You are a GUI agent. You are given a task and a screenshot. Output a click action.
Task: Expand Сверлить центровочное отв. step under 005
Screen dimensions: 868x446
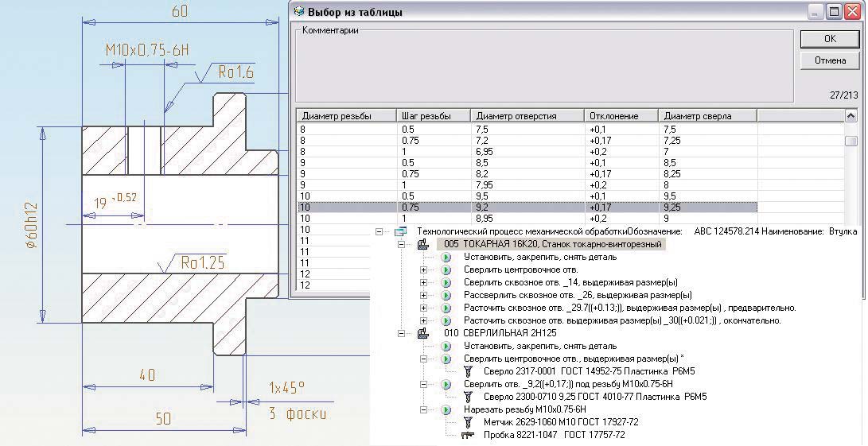[424, 270]
